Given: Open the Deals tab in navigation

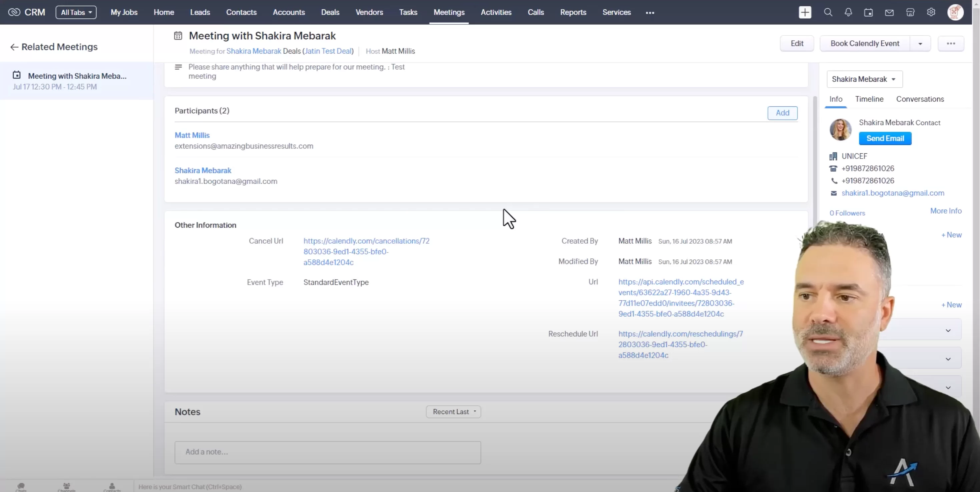Looking at the screenshot, I should tap(330, 12).
